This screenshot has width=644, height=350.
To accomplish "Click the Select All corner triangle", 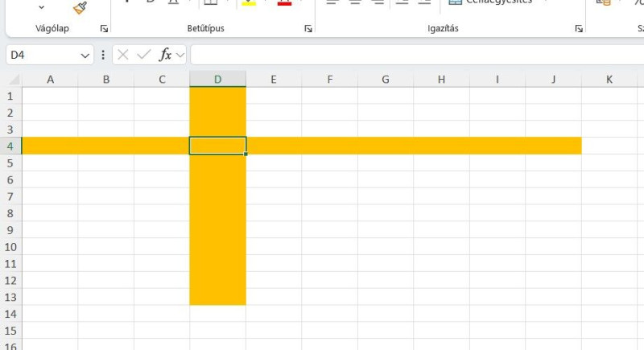I will pos(14,79).
